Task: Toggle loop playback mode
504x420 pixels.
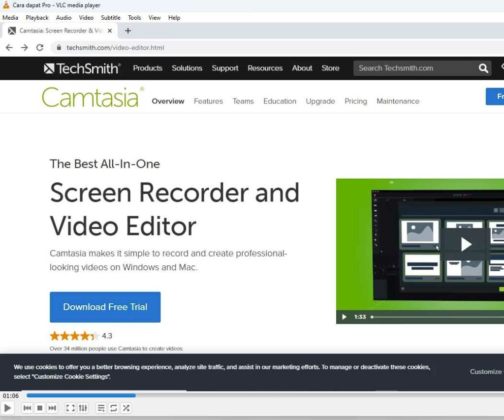Action: click(x=114, y=408)
